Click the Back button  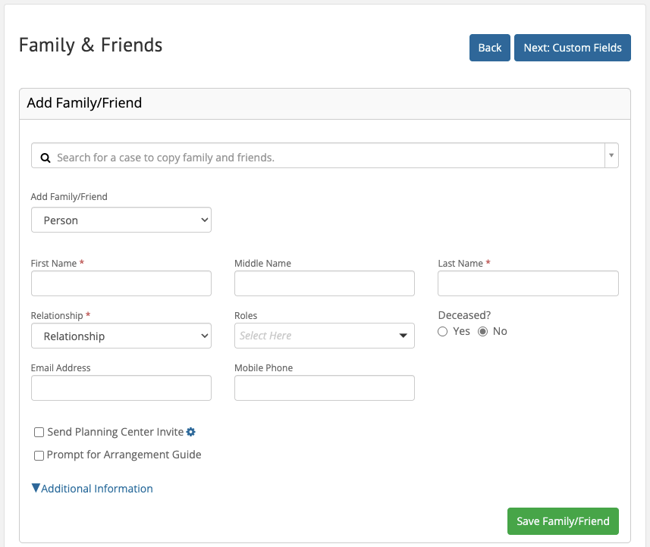489,48
